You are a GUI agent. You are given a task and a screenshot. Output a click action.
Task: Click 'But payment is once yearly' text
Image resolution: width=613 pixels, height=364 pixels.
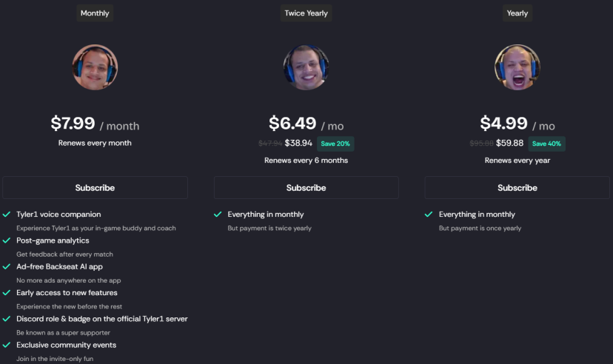click(x=480, y=229)
